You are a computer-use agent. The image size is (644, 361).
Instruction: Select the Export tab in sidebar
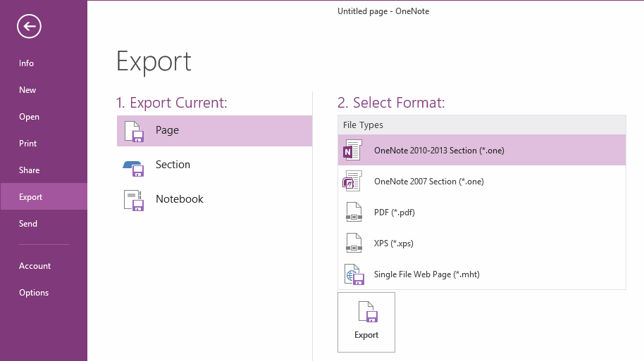(x=44, y=196)
